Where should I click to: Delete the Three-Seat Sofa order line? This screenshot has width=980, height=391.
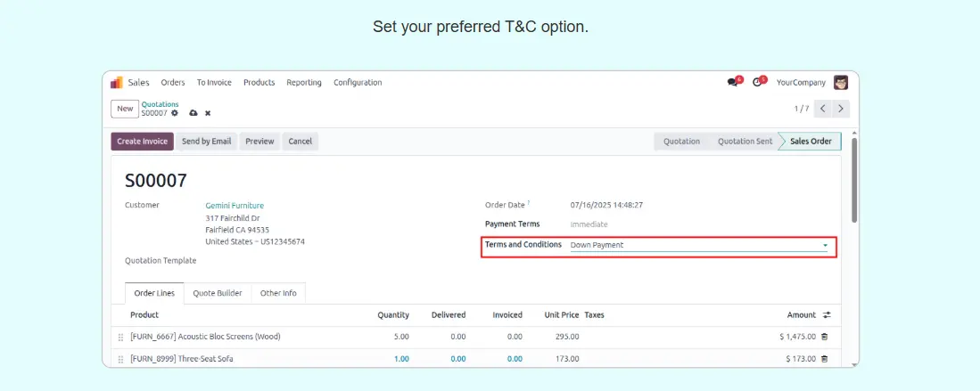coord(824,359)
